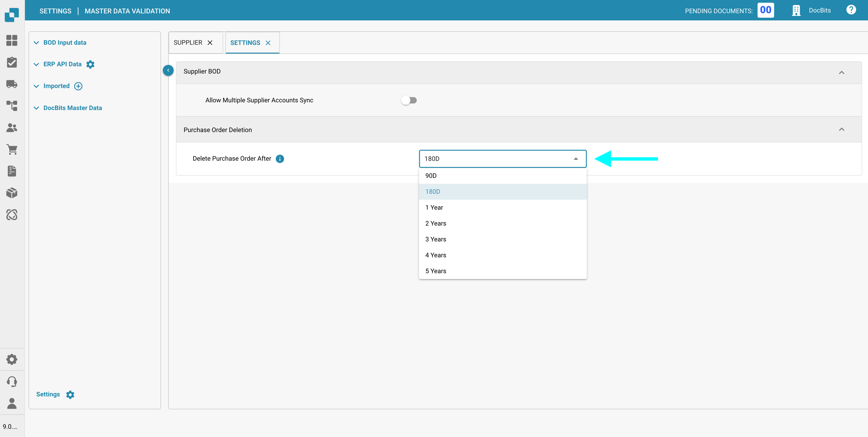The image size is (868, 437).
Task: Collapse the left panel with round arrow button
Action: pos(168,71)
